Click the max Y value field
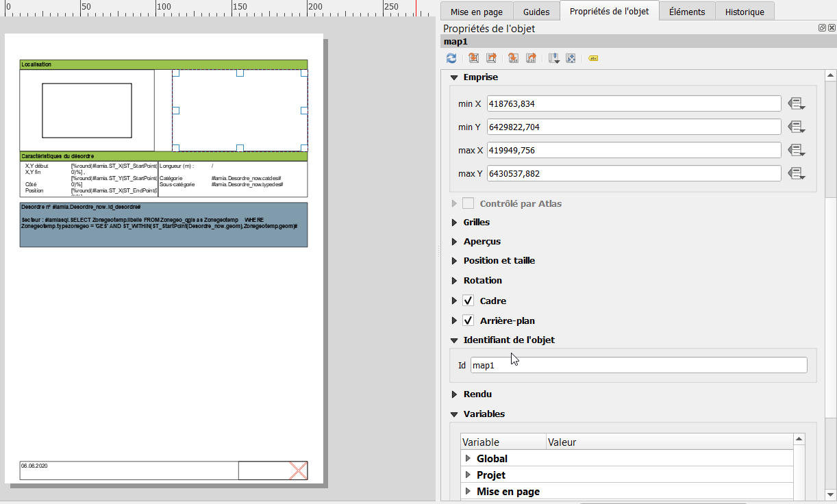The image size is (837, 504). (634, 173)
